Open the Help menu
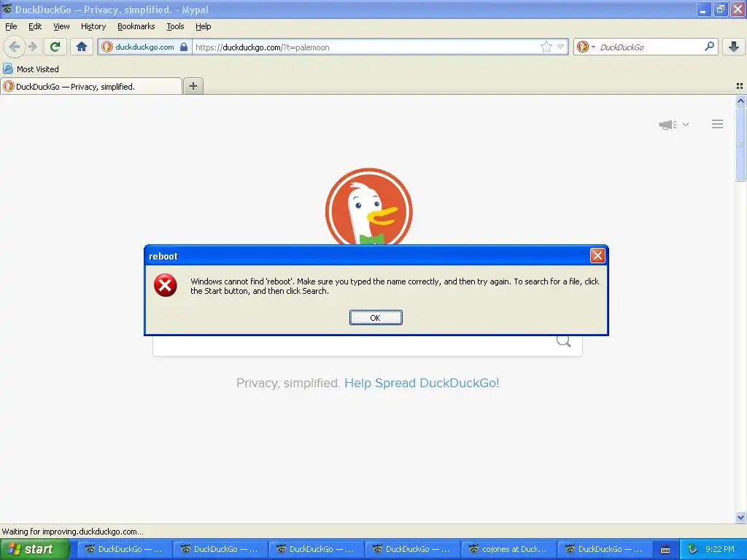This screenshot has height=560, width=747. (x=203, y=26)
